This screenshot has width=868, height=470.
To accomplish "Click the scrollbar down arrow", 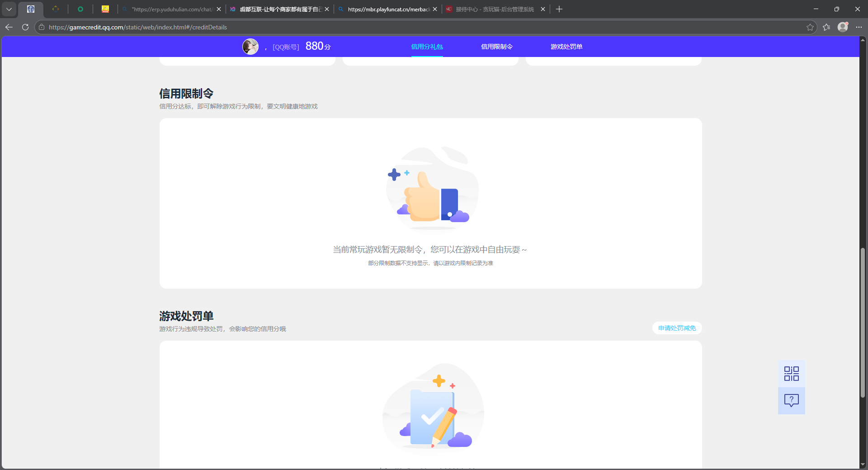I will tap(863, 465).
